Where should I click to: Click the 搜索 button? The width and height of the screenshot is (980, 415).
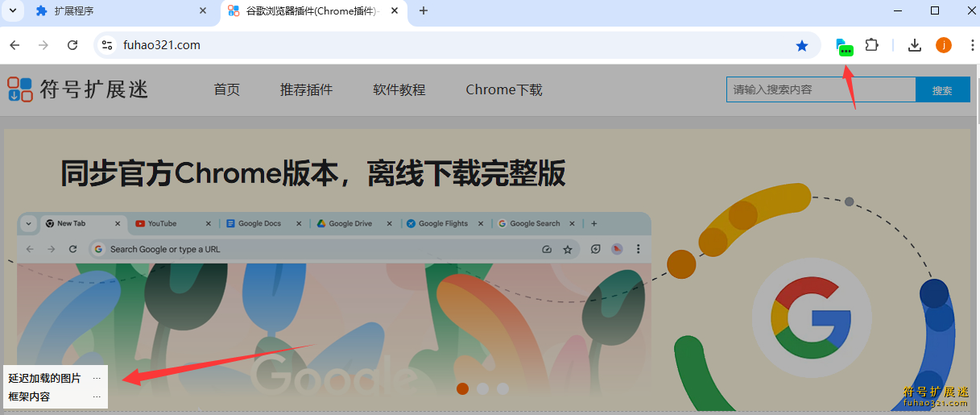[942, 89]
